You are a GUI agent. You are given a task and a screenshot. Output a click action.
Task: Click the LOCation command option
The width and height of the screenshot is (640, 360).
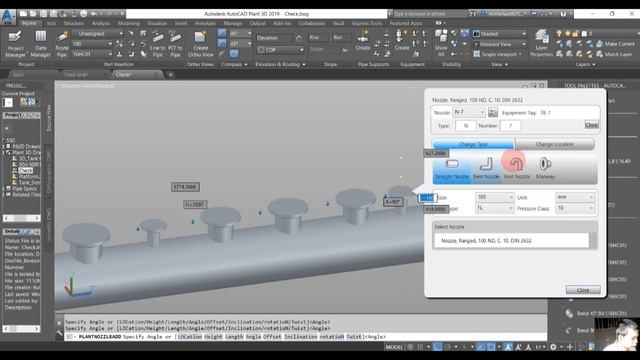tap(190, 337)
